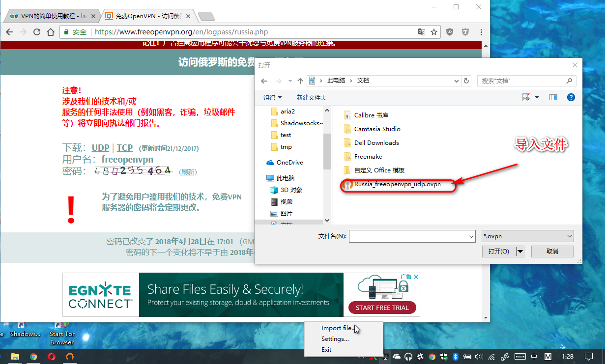Click the volume speaker tray icon
Screen dimensions: 605x364
click(480, 357)
